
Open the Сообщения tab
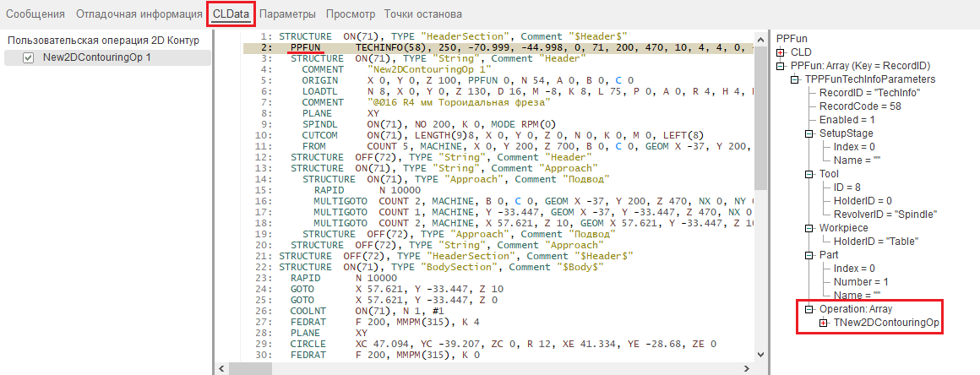tap(35, 14)
